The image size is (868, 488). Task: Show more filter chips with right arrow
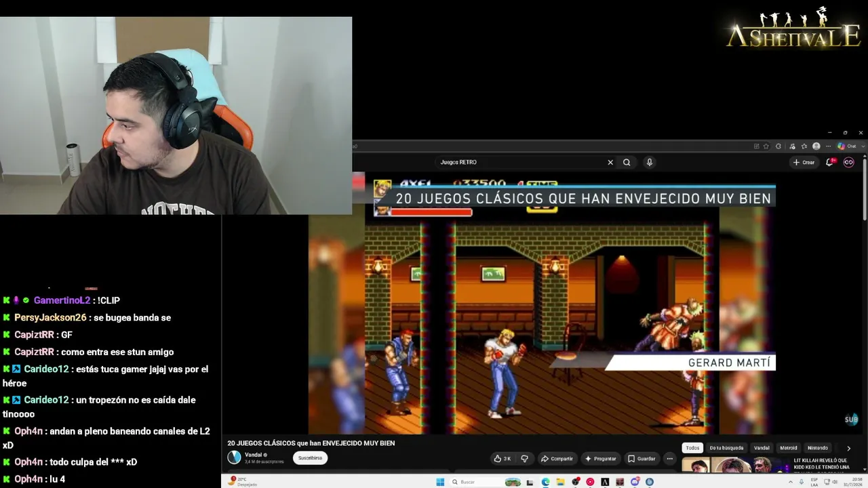848,448
